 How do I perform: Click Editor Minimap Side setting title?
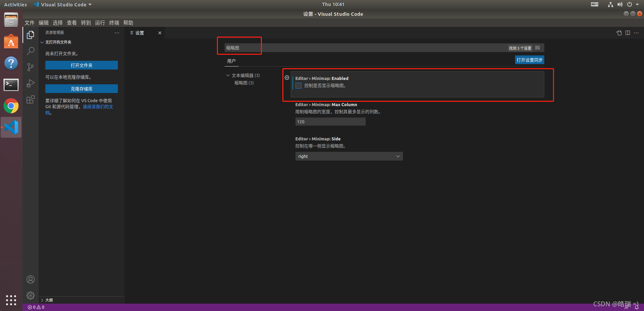(x=318, y=139)
